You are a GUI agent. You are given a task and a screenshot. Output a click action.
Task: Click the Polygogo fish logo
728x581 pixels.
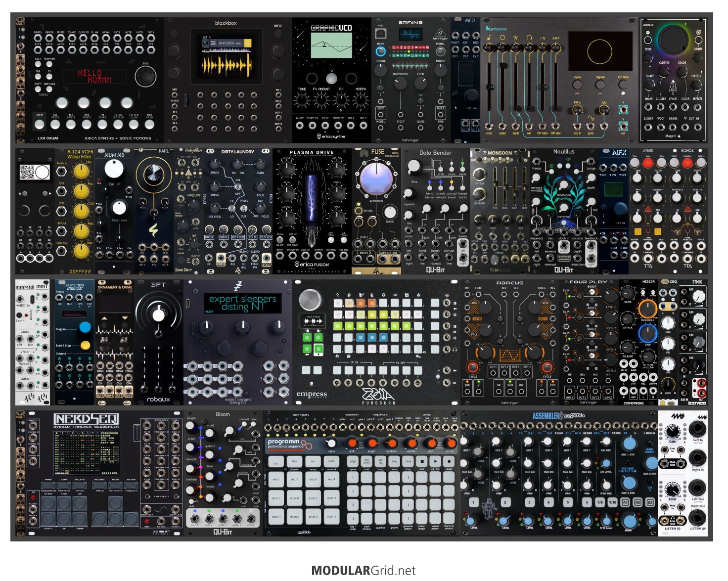point(488,28)
